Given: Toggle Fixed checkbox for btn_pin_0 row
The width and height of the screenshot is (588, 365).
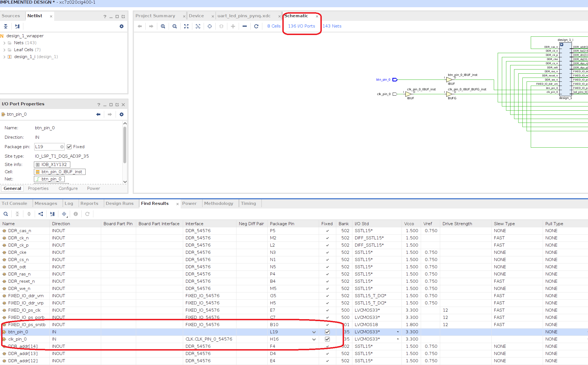Looking at the screenshot, I should pyautogui.click(x=327, y=332).
